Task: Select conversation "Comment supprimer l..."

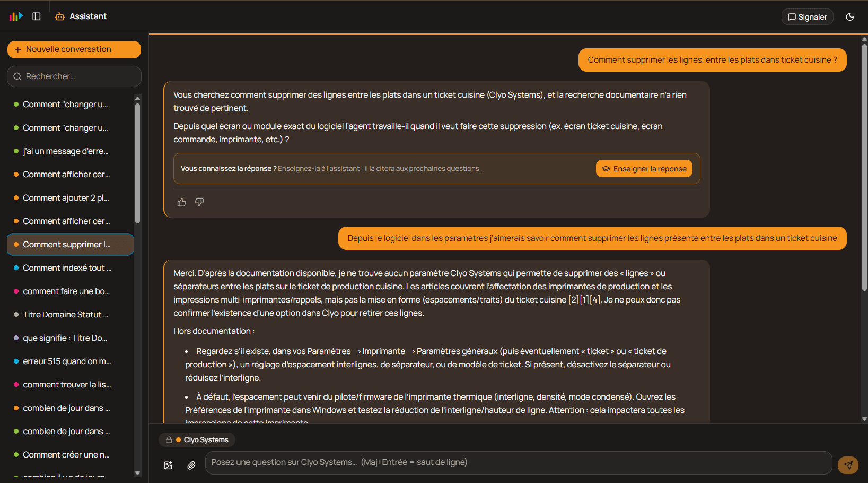Action: [70, 245]
